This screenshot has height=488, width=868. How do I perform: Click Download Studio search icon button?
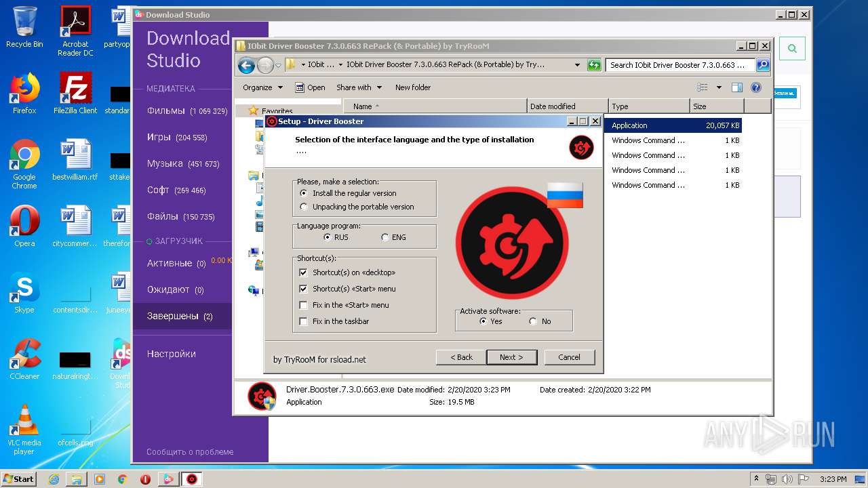click(792, 48)
